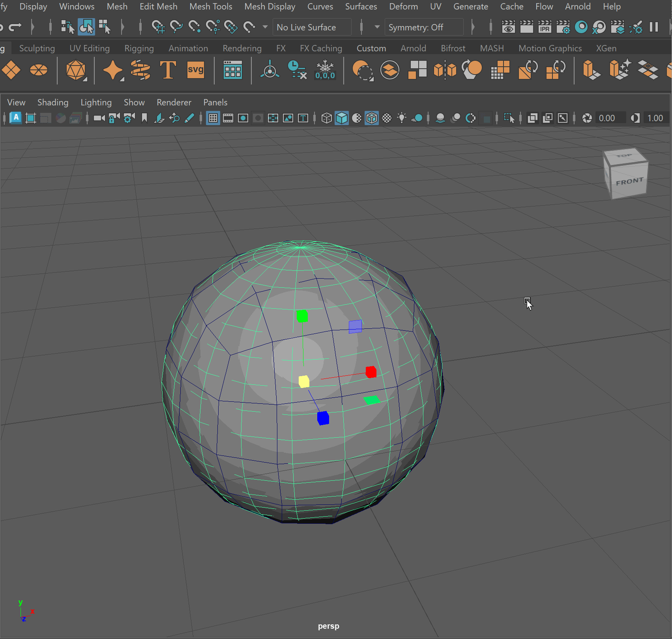Toggle the viewport grid display
The image size is (672, 639).
tap(213, 118)
